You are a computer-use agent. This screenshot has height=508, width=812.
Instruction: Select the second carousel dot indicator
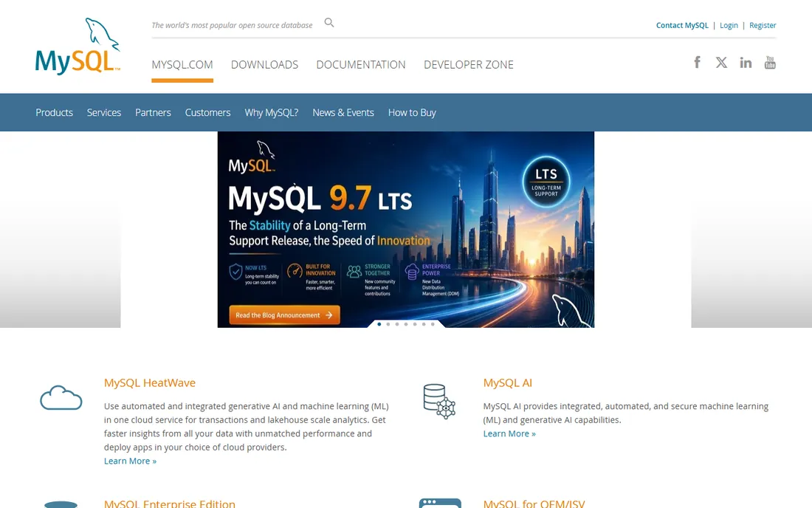[x=388, y=324]
